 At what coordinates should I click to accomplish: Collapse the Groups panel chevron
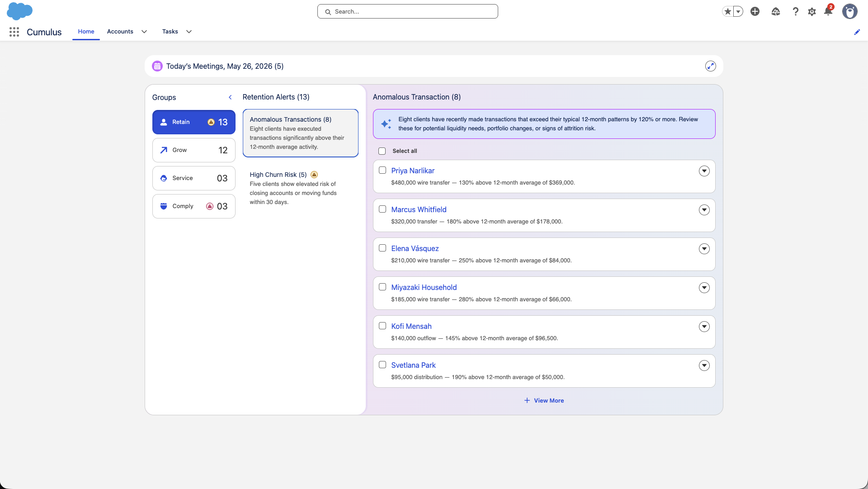[x=230, y=97]
